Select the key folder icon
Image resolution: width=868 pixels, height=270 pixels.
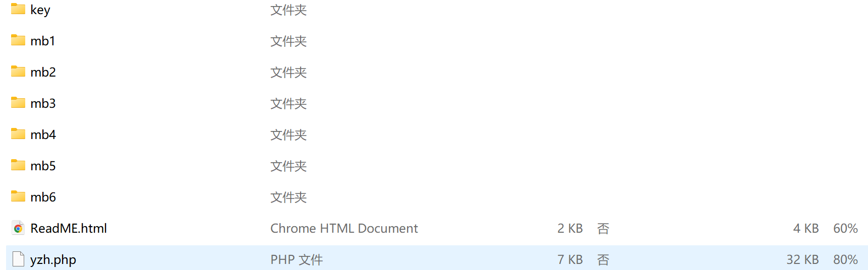point(18,9)
